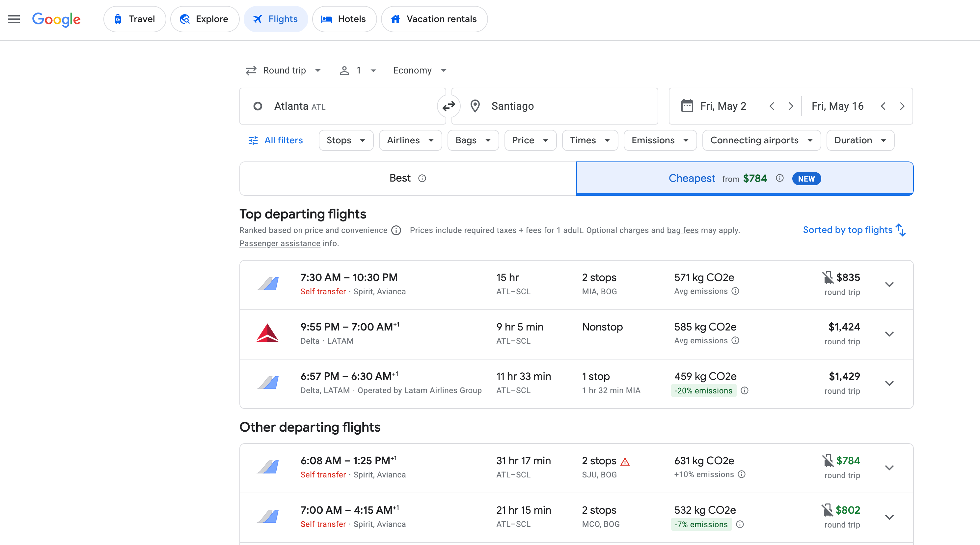
Task: Open the Airlines filter
Action: [x=410, y=140]
